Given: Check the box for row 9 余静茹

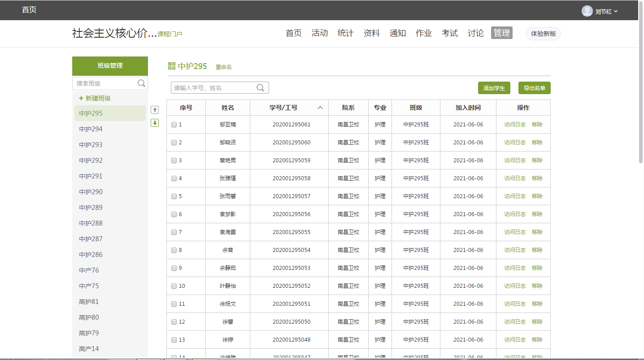Looking at the screenshot, I should click(174, 268).
